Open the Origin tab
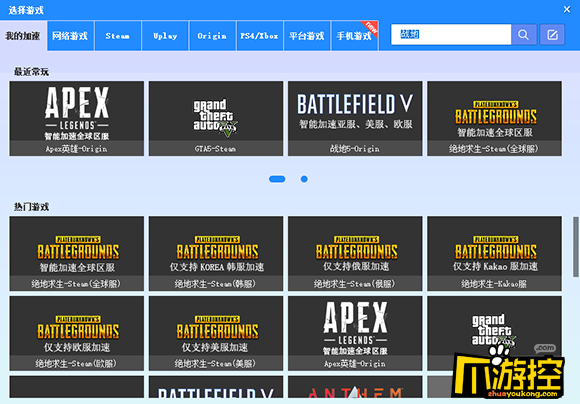580x404 pixels. 212,36
